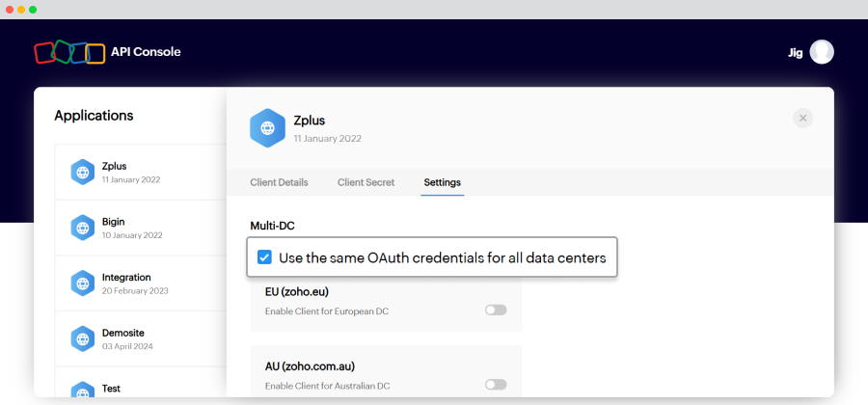Close the Zplus details panel
Screen dimensions: 868x405
802,118
